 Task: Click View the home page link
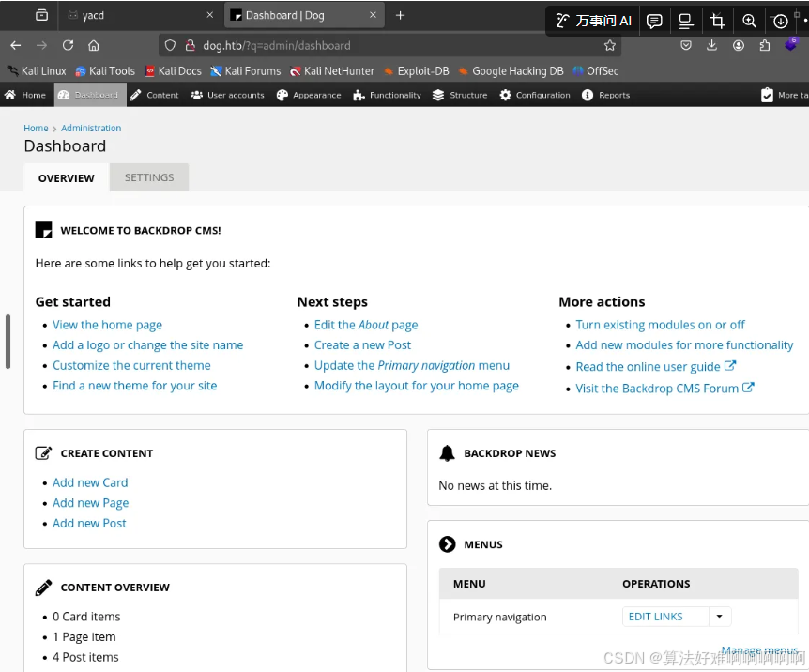point(107,325)
